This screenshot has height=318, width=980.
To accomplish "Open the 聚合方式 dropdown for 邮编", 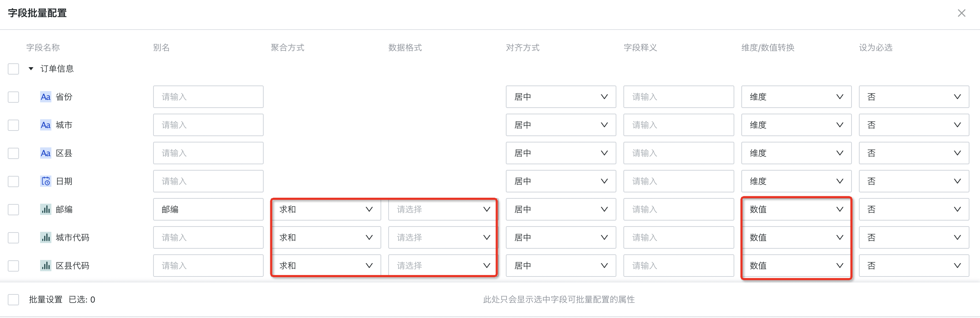I will [326, 209].
